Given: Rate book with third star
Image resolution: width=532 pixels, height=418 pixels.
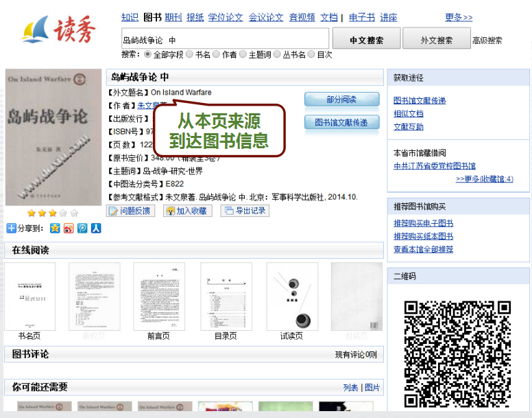Looking at the screenshot, I should [53, 213].
